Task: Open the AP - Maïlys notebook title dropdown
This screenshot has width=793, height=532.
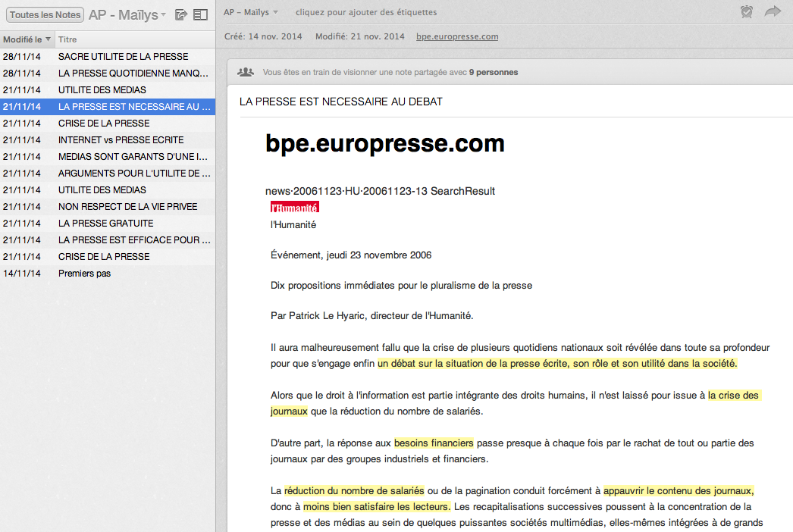Action: [127, 14]
